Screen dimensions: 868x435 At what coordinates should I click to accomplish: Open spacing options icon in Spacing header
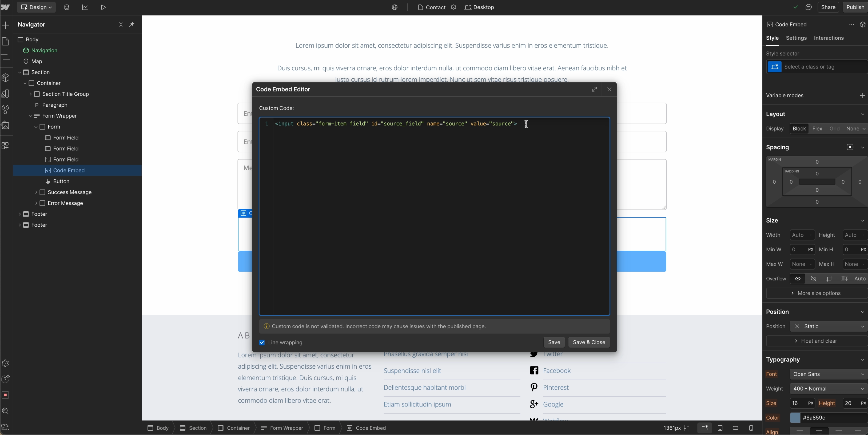coord(850,147)
